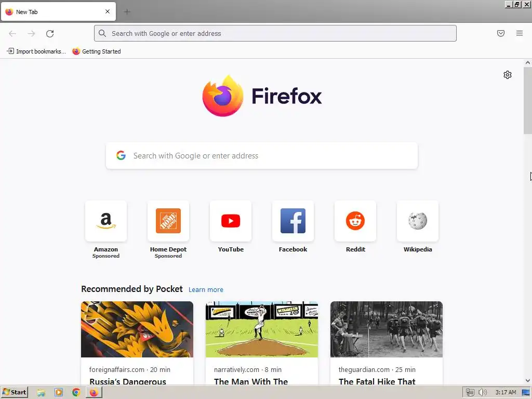Open the Firefox hamburger application menu

(520, 33)
